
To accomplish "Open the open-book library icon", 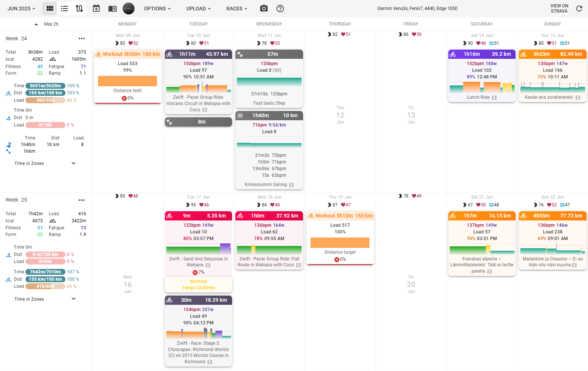I will (112, 9).
